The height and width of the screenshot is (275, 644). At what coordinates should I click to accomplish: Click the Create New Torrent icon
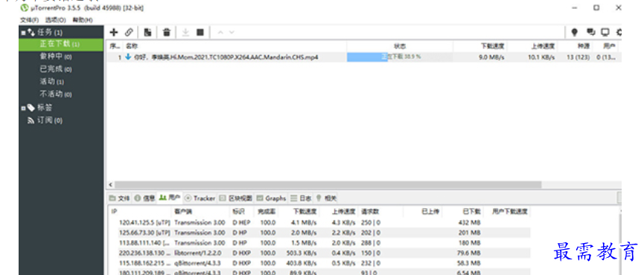[148, 32]
